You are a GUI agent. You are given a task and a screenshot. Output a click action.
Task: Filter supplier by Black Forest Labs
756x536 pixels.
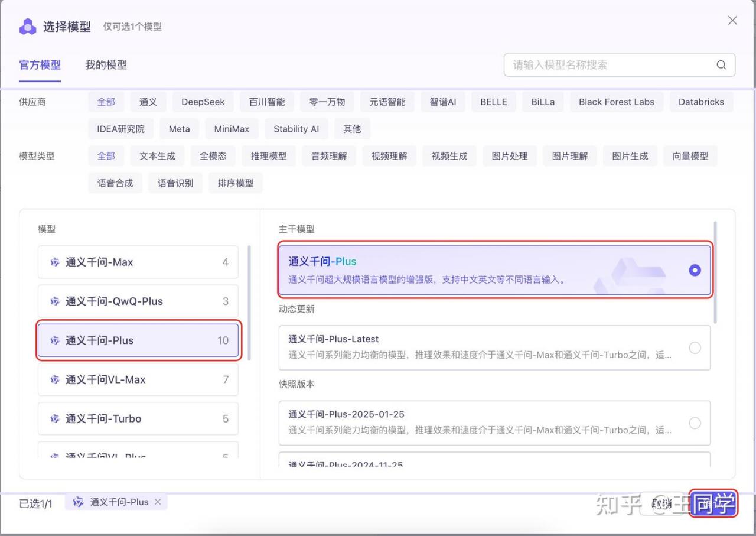617,102
